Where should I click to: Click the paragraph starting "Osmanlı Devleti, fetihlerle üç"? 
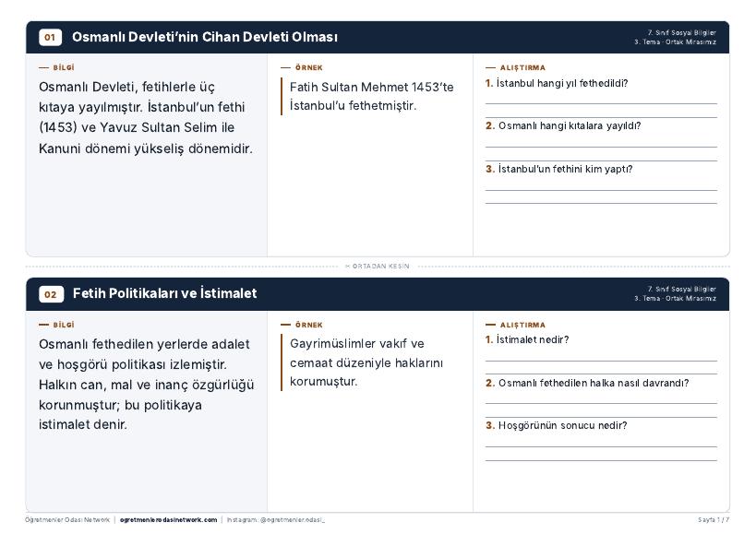pos(146,117)
